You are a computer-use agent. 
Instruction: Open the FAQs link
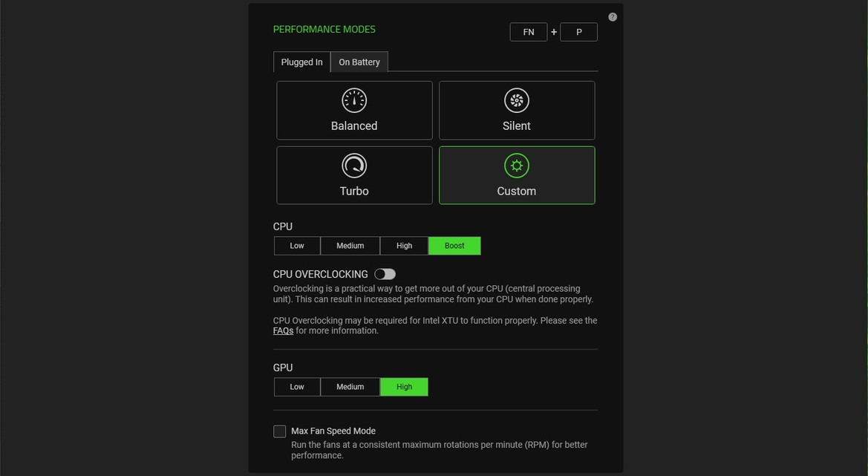[283, 331]
